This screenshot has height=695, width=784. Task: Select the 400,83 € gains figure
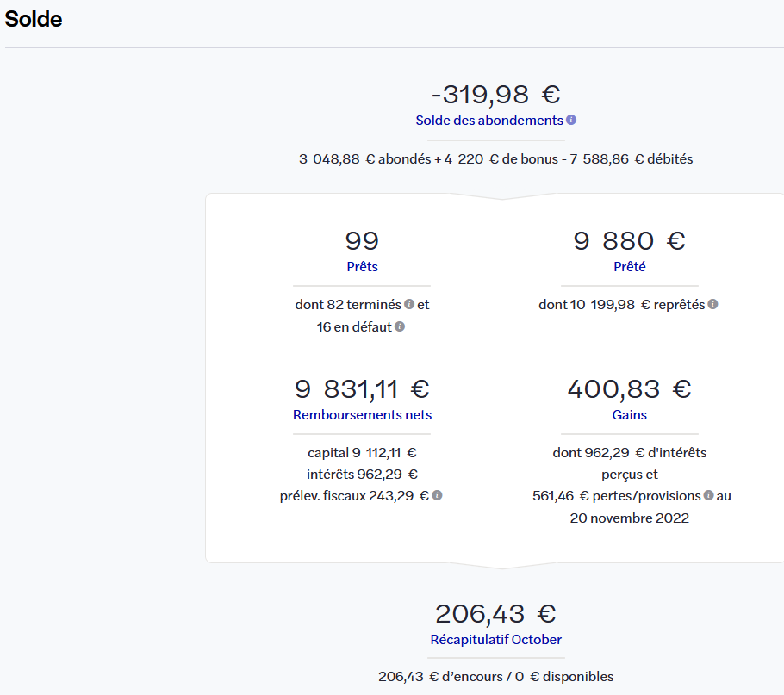630,389
